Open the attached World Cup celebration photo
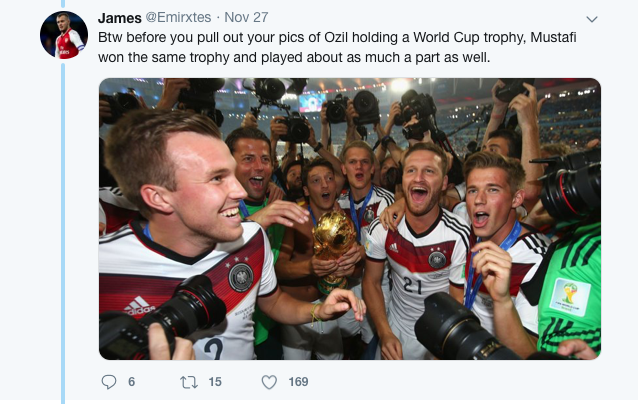Viewport: 638px width, 404px height. [350, 218]
